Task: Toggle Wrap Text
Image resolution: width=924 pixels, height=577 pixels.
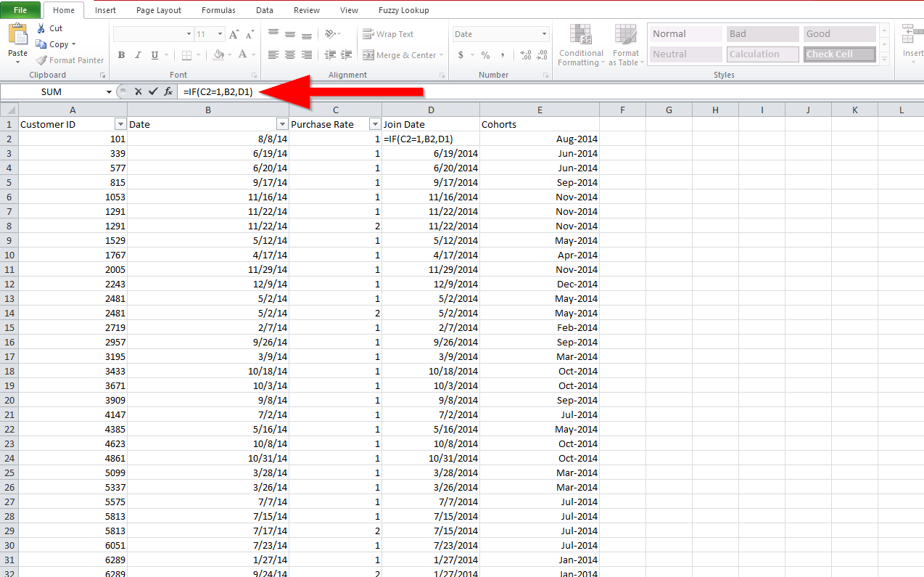Action: tap(388, 34)
